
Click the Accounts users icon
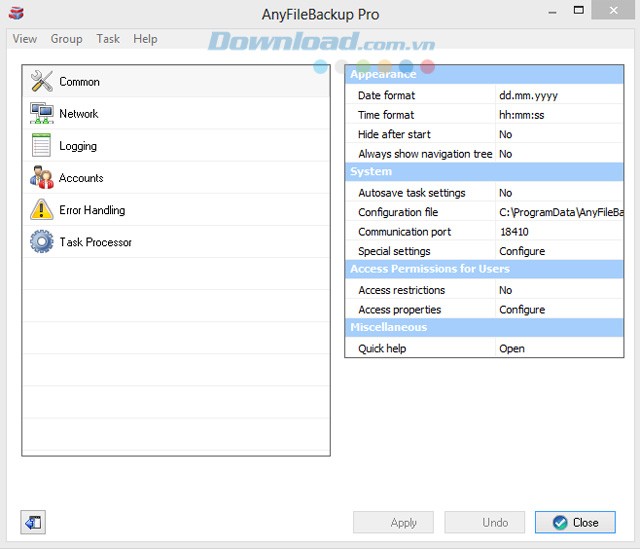41,178
